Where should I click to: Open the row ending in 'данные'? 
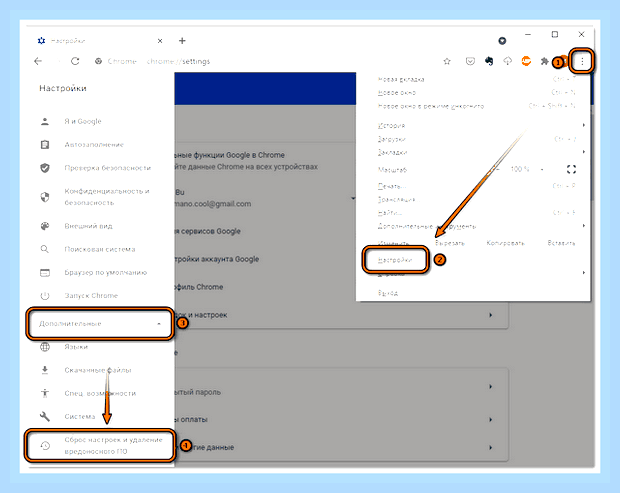pyautogui.click(x=341, y=448)
